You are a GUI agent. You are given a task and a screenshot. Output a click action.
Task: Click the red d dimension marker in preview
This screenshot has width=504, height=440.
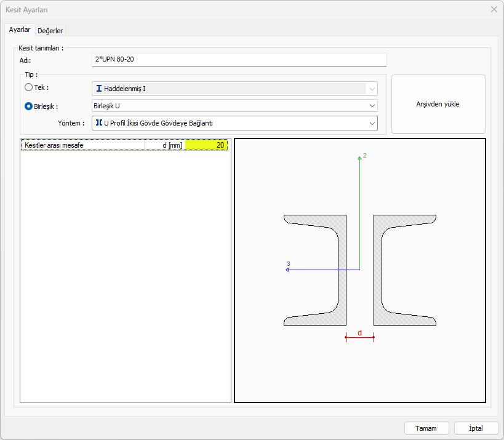coord(360,336)
